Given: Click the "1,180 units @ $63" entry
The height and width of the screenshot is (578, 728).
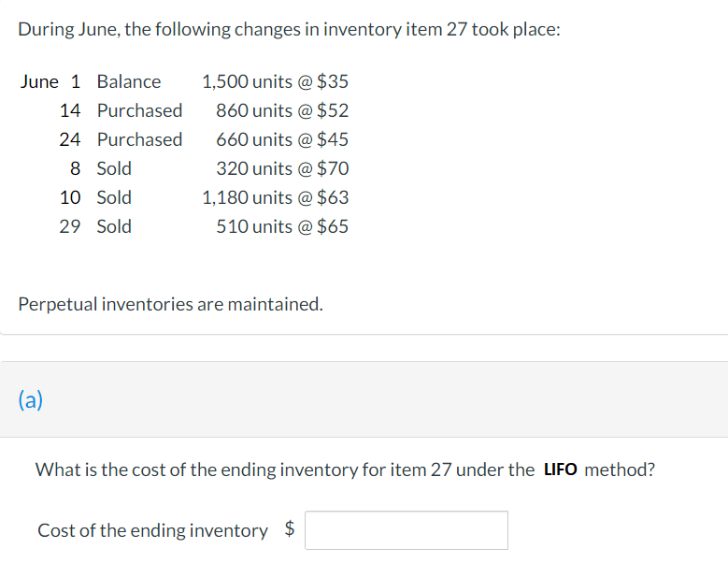Looking at the screenshot, I should 275,197.
